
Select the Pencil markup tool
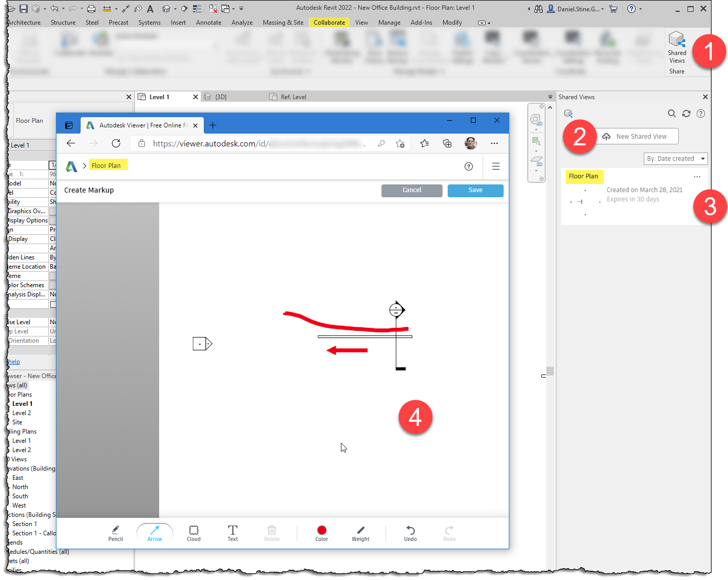[116, 533]
